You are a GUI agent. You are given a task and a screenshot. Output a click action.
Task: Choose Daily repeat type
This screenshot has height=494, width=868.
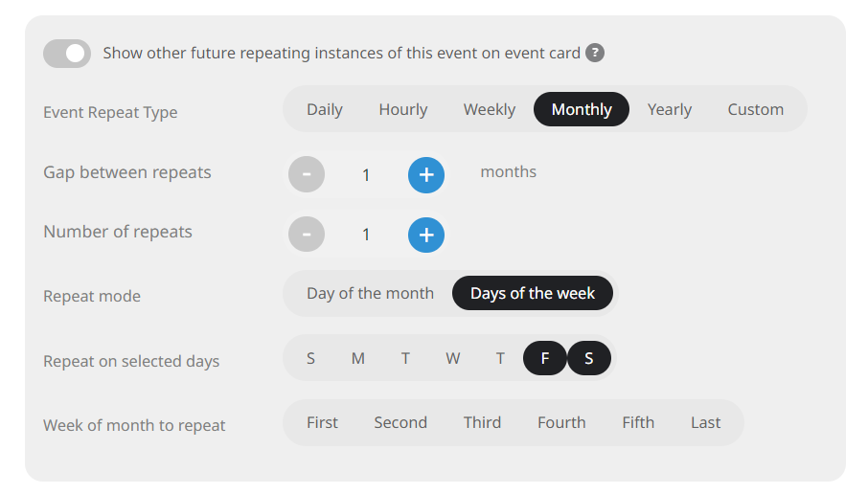325,109
